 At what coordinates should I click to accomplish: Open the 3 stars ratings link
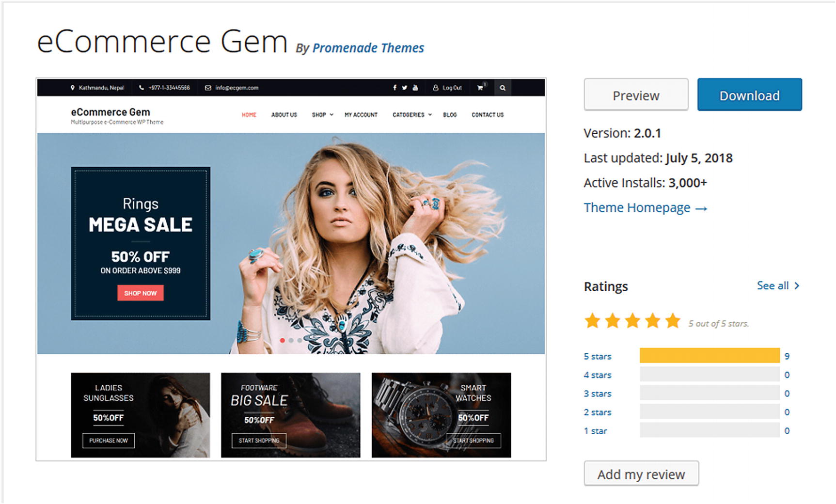point(598,394)
